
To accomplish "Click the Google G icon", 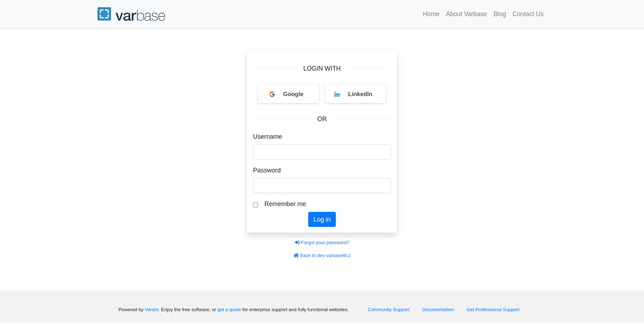I will (x=272, y=94).
